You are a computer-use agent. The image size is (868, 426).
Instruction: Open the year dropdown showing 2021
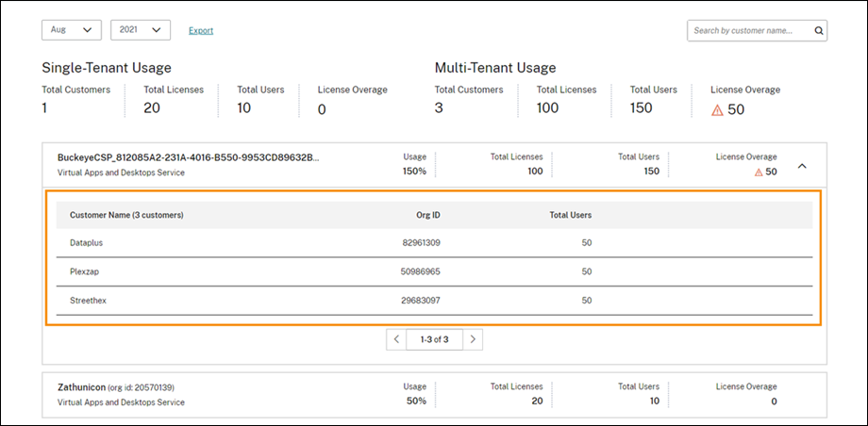tap(140, 30)
